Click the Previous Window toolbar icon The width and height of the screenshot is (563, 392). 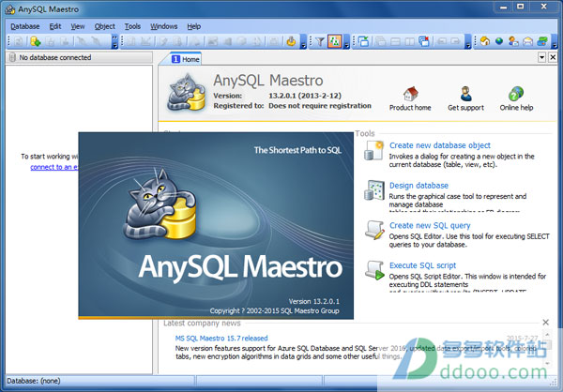[442, 41]
